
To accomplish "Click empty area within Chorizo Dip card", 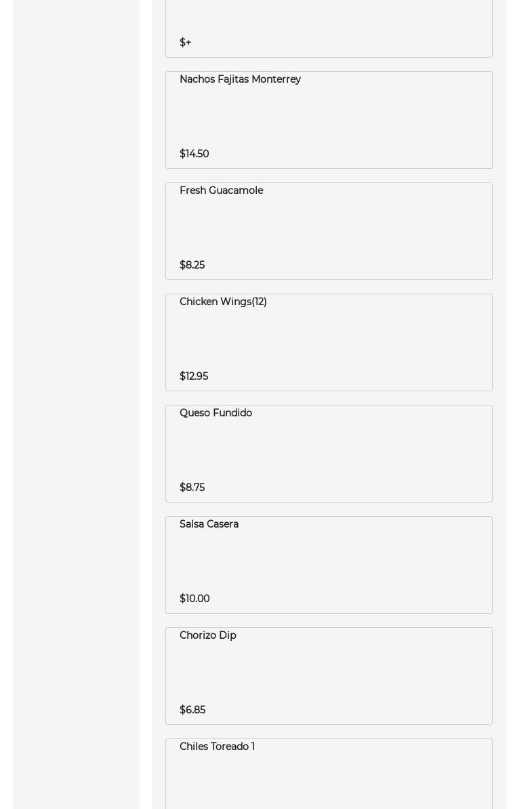I will click(x=329, y=673).
